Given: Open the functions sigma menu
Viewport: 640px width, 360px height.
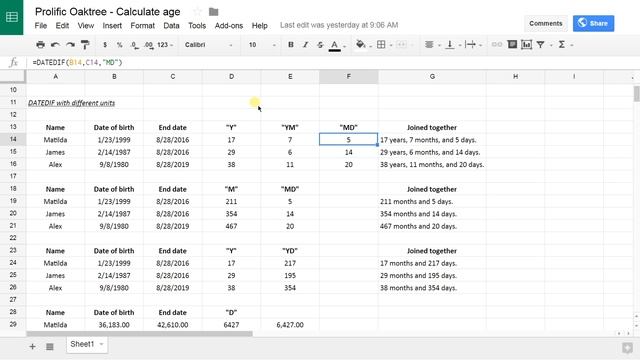Looking at the screenshot, I should [x=562, y=44].
